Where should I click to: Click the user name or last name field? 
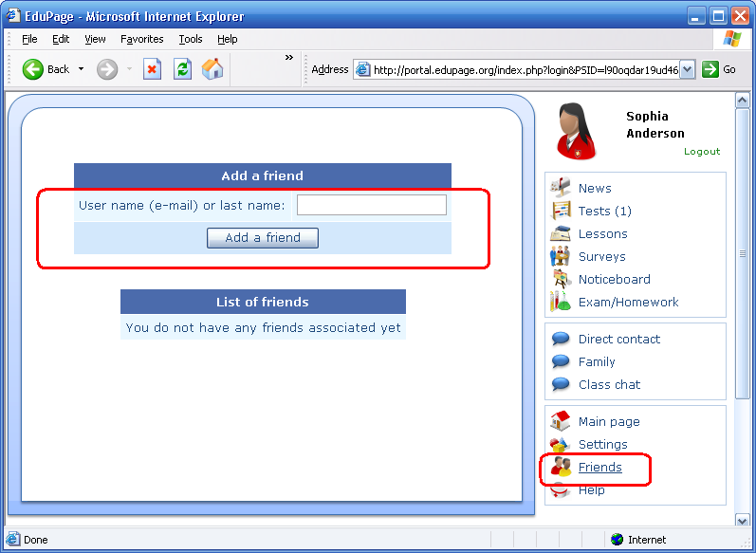click(371, 205)
